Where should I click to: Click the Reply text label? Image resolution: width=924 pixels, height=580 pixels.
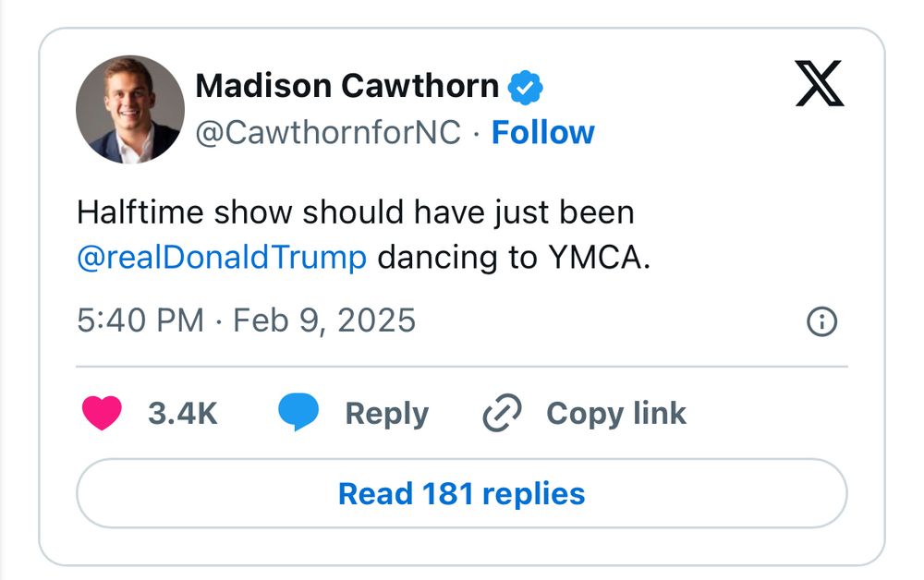pyautogui.click(x=386, y=413)
